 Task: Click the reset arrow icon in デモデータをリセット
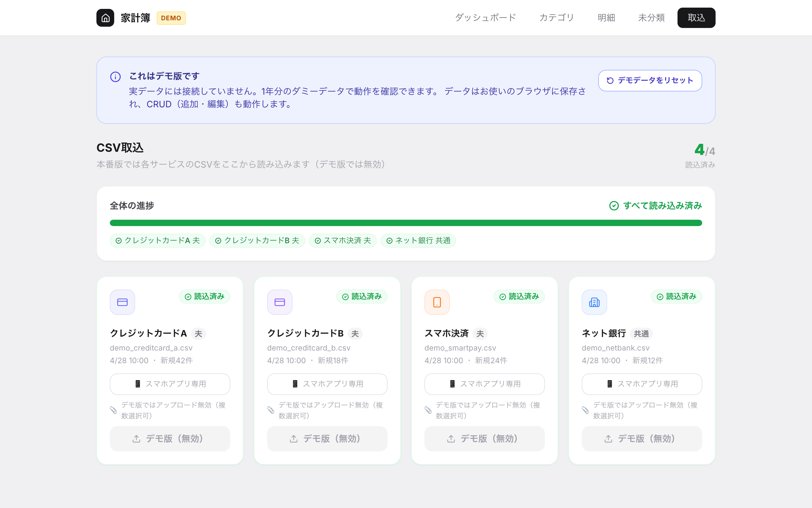(x=610, y=81)
